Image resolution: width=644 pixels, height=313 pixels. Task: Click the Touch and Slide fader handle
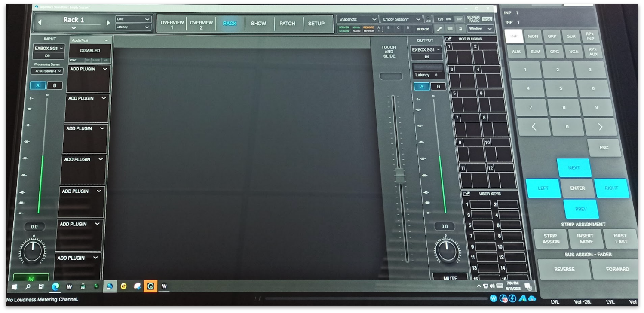[399, 175]
